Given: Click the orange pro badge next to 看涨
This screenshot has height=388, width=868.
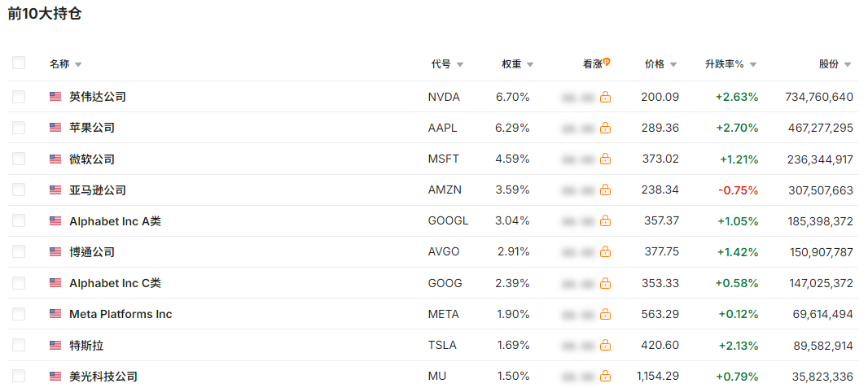Looking at the screenshot, I should 607,62.
